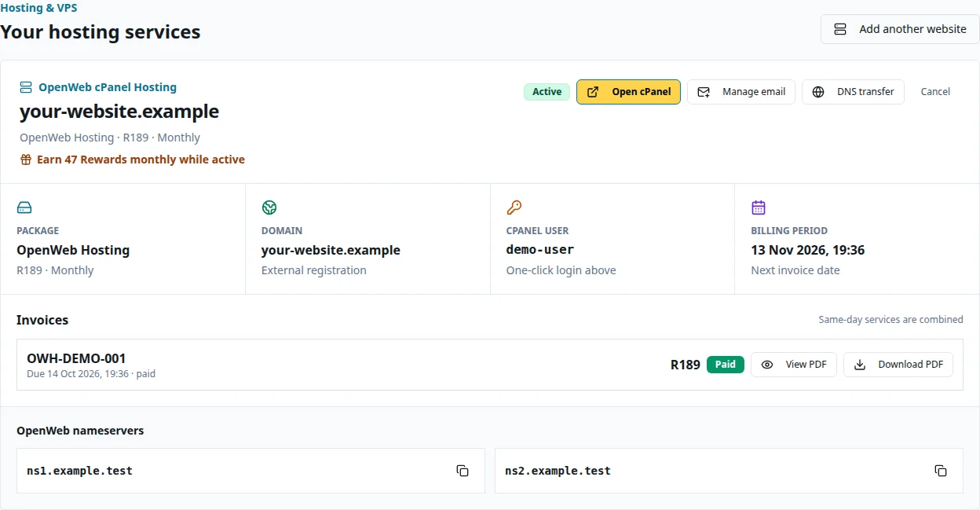980x510 pixels.
Task: Click server icon on Add another website
Action: coord(840,29)
